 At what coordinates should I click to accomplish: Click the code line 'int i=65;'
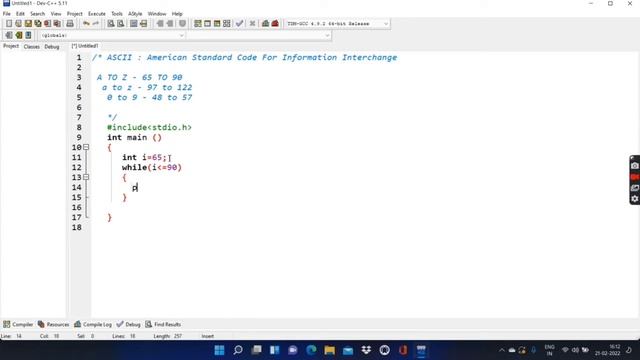point(144,158)
